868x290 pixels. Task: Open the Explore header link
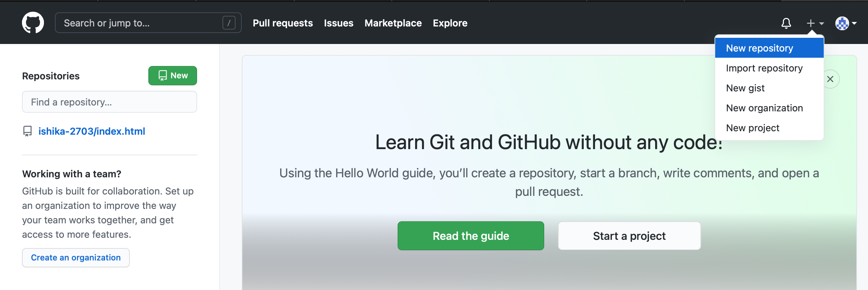[x=450, y=23]
